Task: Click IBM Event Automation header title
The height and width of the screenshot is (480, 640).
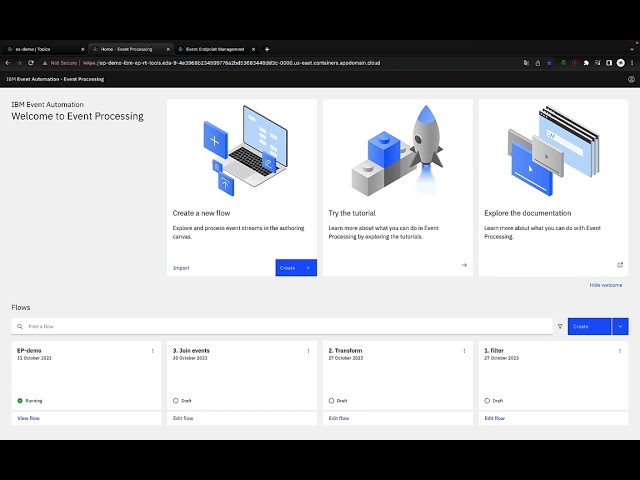Action: [x=55, y=79]
